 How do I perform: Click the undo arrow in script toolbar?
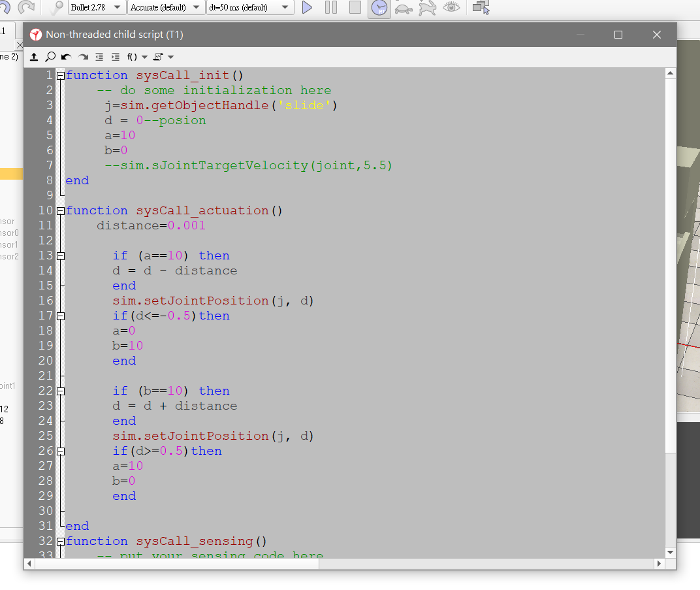66,57
